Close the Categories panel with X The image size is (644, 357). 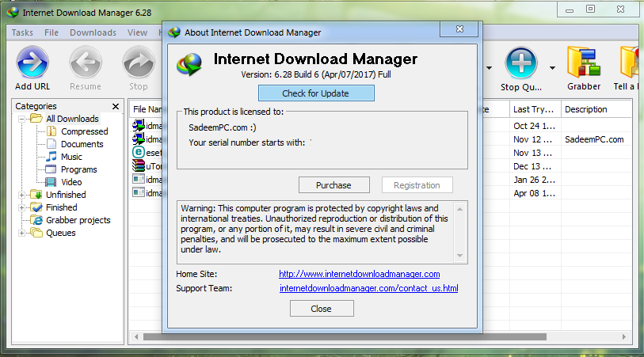(x=116, y=106)
